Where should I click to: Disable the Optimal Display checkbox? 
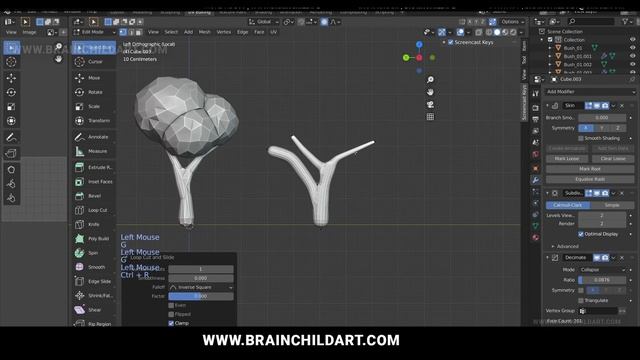pos(581,234)
